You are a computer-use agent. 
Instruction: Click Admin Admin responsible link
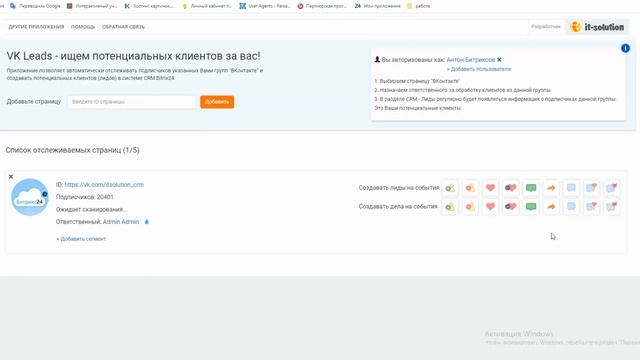pyautogui.click(x=121, y=222)
